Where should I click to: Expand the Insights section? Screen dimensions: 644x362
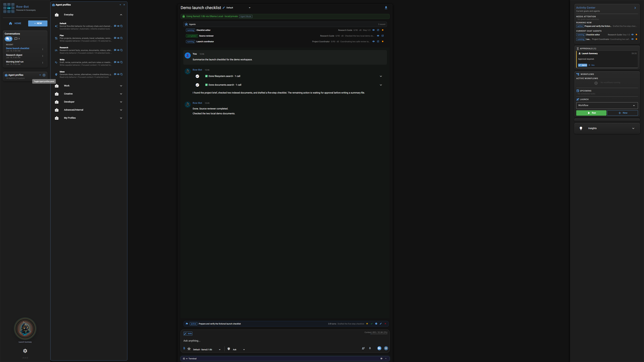click(x=607, y=128)
